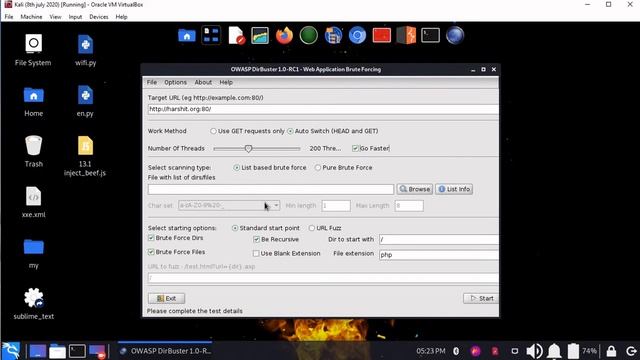Open DirBuster About menu
The image size is (640, 360).
[x=203, y=82]
